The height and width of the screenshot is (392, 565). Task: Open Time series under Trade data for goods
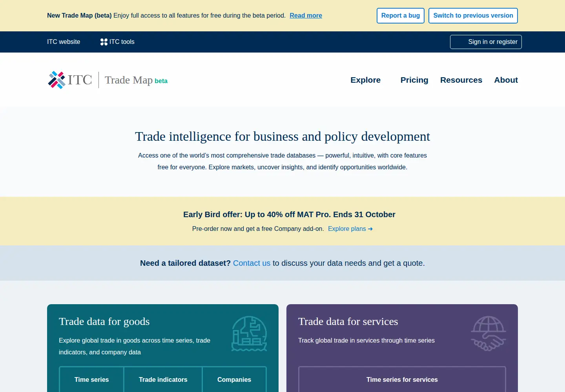92,379
